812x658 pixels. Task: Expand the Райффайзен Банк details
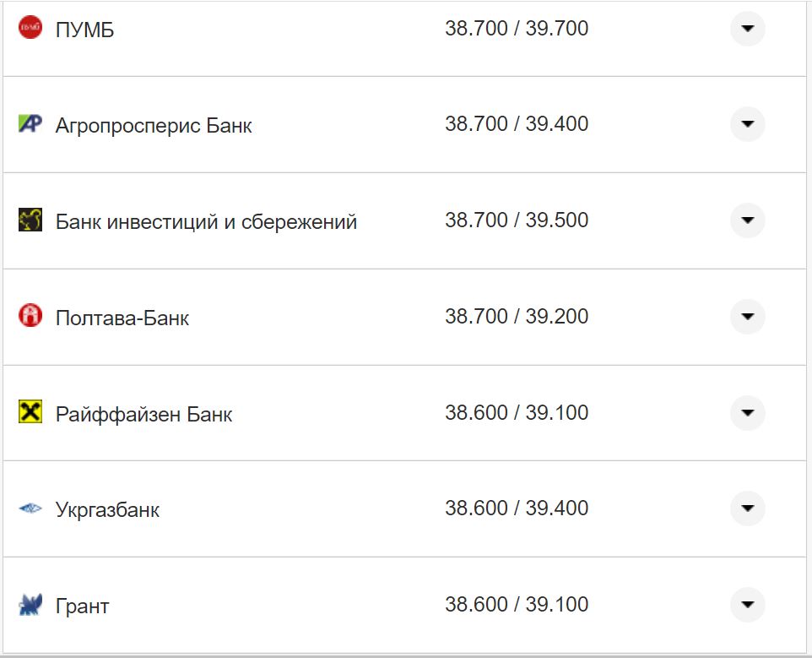coord(747,413)
